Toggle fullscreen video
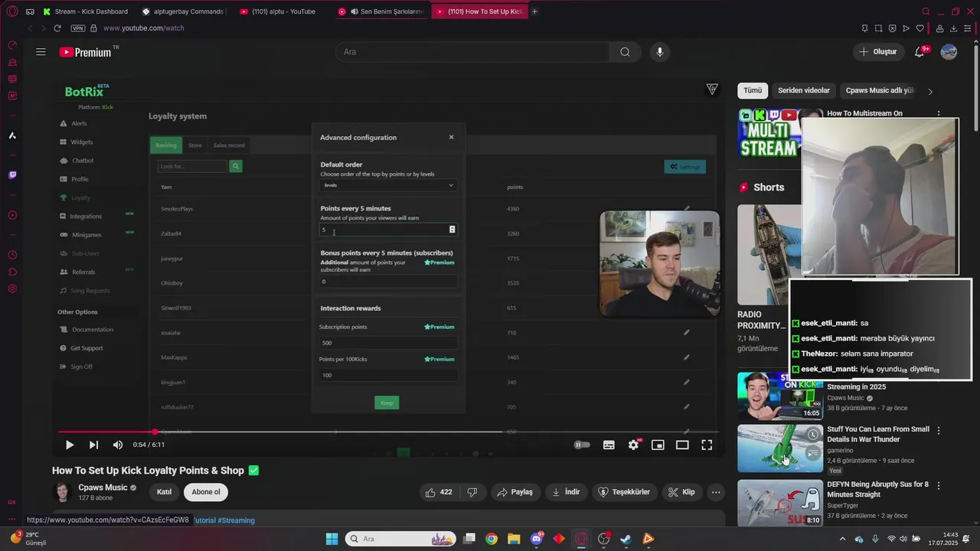The image size is (980, 551). 707,445
